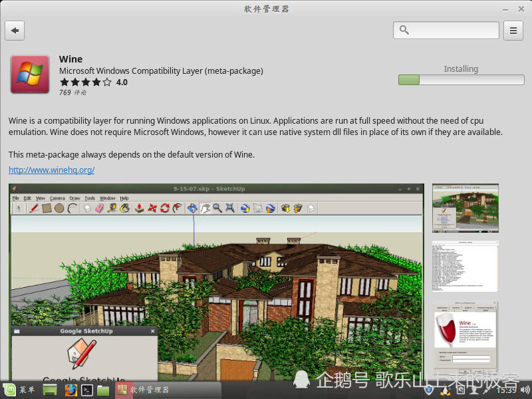Viewport: 532px width, 399px height.
Task: Close the software manager window
Action: point(521,9)
